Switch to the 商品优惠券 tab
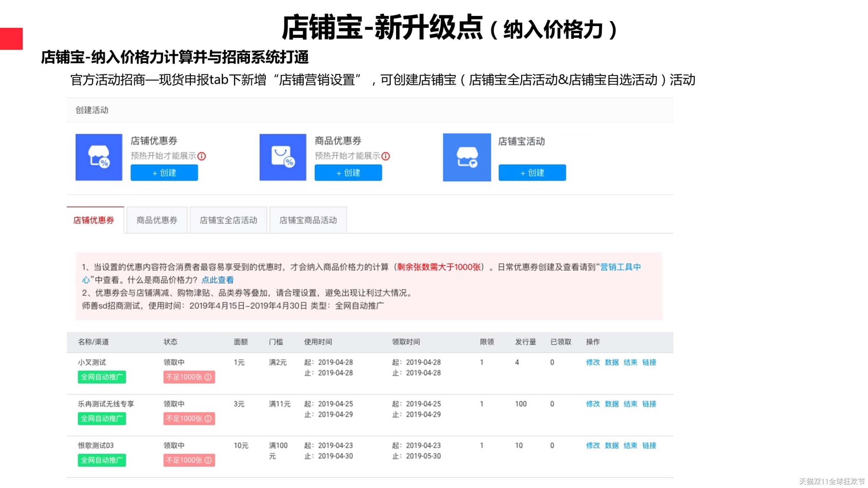This screenshot has width=868, height=488. [157, 220]
